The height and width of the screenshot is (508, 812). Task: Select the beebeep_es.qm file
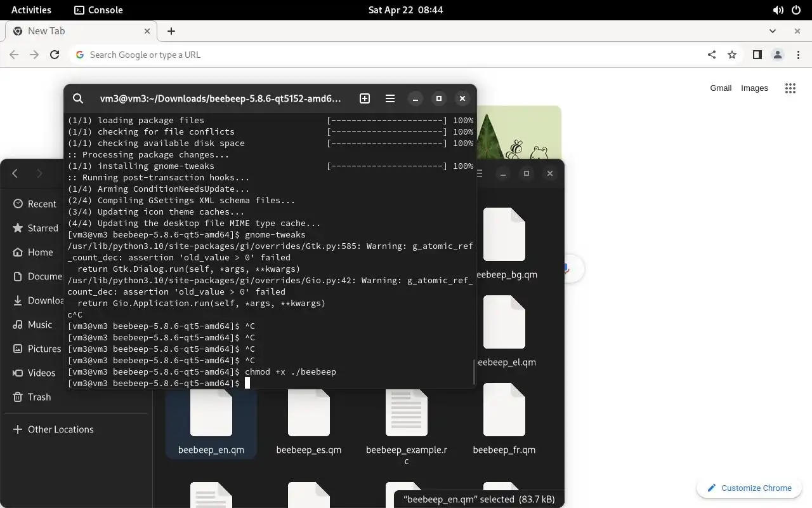click(309, 422)
